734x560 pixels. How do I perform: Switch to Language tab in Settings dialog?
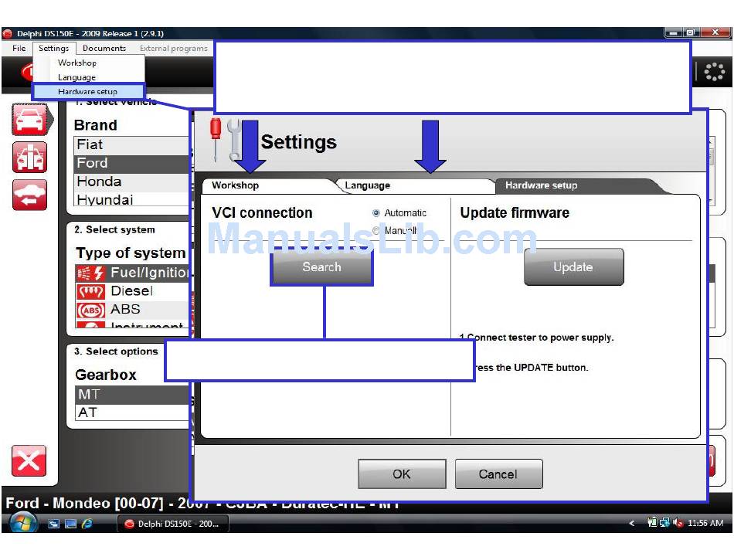click(415, 185)
